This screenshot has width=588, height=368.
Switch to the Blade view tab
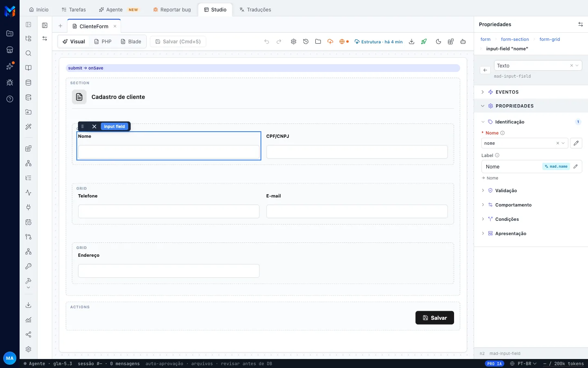pyautogui.click(x=131, y=42)
